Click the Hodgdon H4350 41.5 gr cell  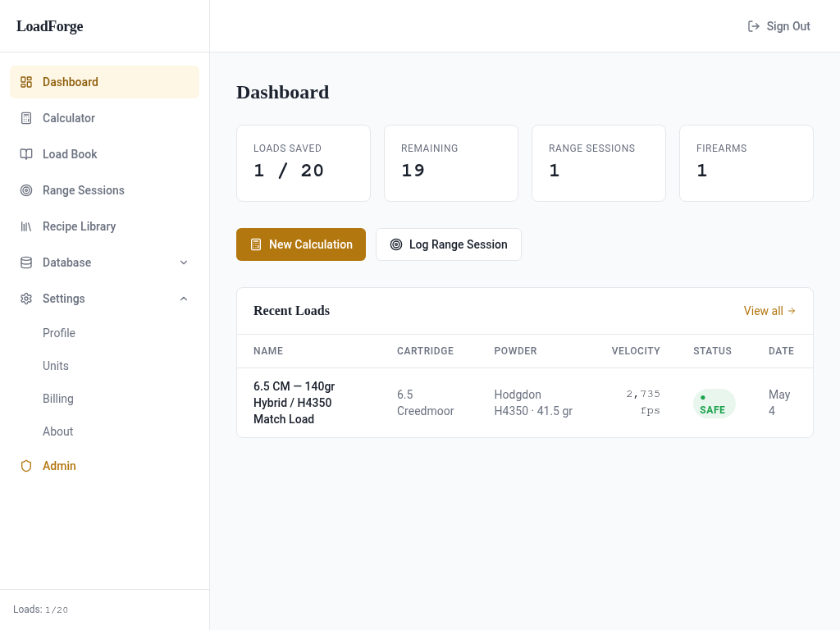[533, 403]
